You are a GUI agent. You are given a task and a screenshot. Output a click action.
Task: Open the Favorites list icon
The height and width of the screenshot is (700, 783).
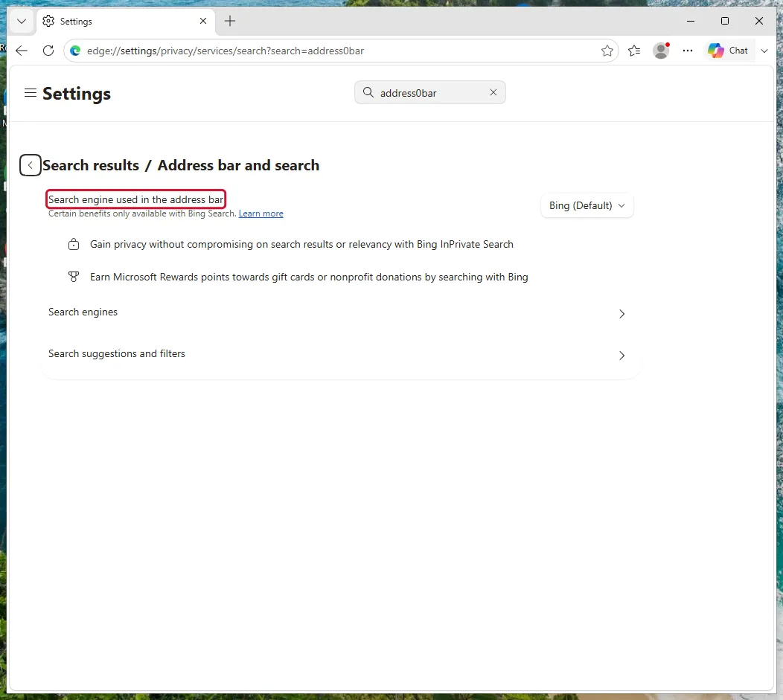634,51
